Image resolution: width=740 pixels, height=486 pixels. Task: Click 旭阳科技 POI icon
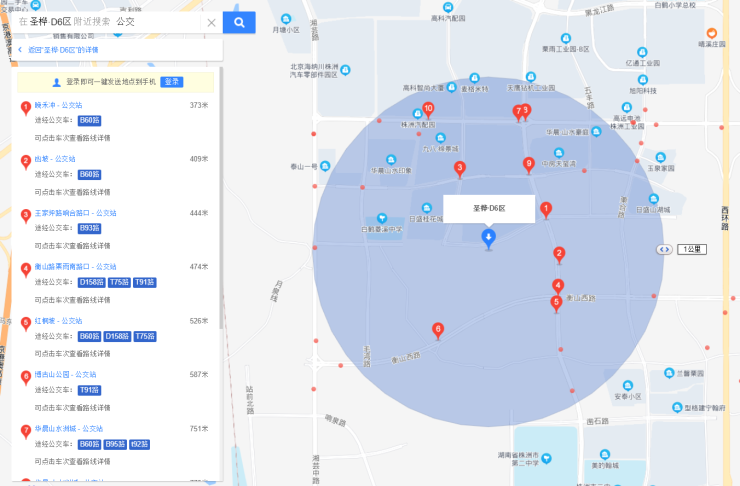pyautogui.click(x=643, y=80)
